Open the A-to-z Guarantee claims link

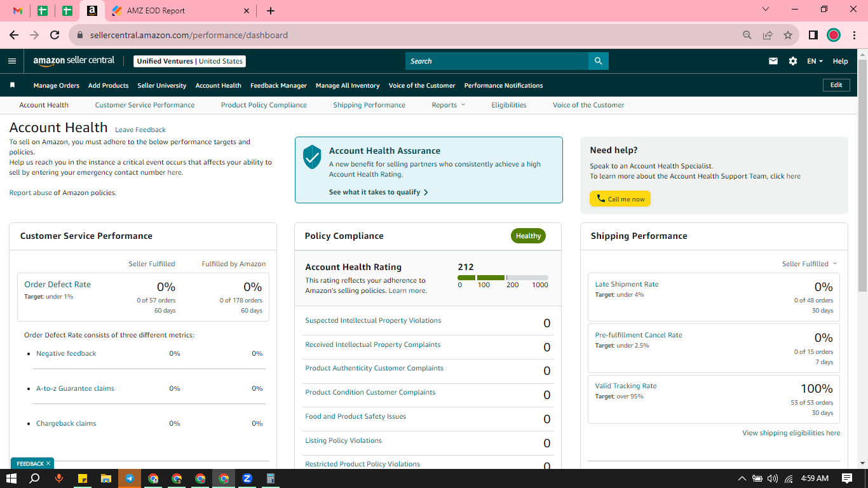click(75, 388)
